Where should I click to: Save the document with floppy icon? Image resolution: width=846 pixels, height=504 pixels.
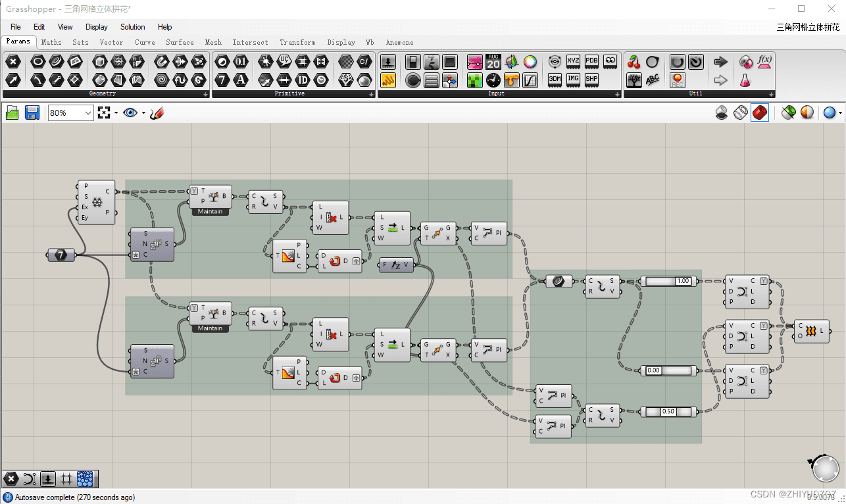pos(32,113)
